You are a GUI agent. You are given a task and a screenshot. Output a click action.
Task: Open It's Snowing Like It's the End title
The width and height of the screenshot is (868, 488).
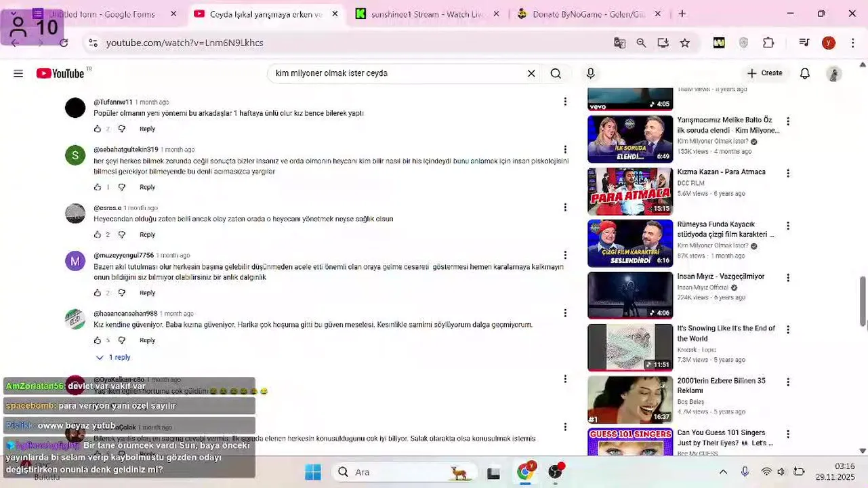[726, 333]
